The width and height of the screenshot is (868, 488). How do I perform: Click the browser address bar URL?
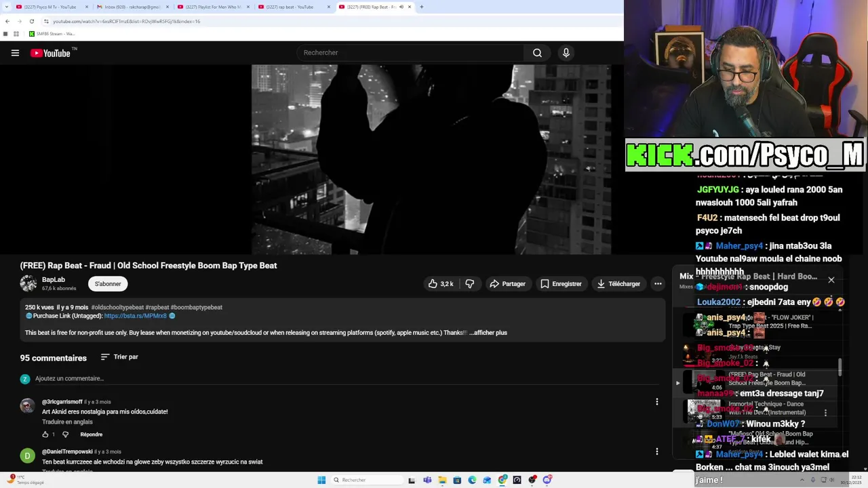click(x=126, y=21)
